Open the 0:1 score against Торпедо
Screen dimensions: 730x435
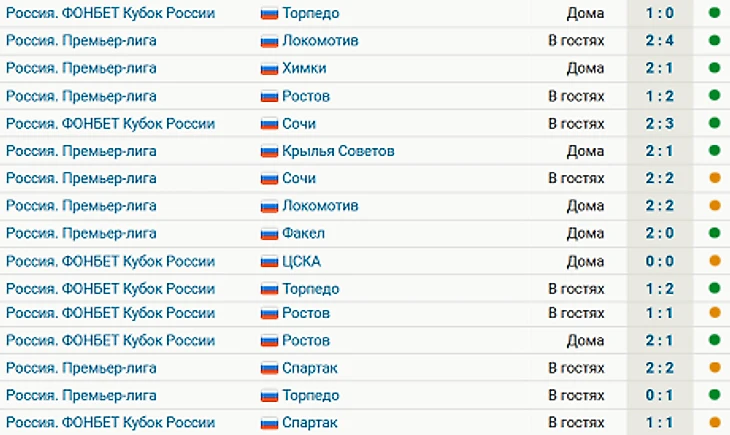tap(659, 395)
